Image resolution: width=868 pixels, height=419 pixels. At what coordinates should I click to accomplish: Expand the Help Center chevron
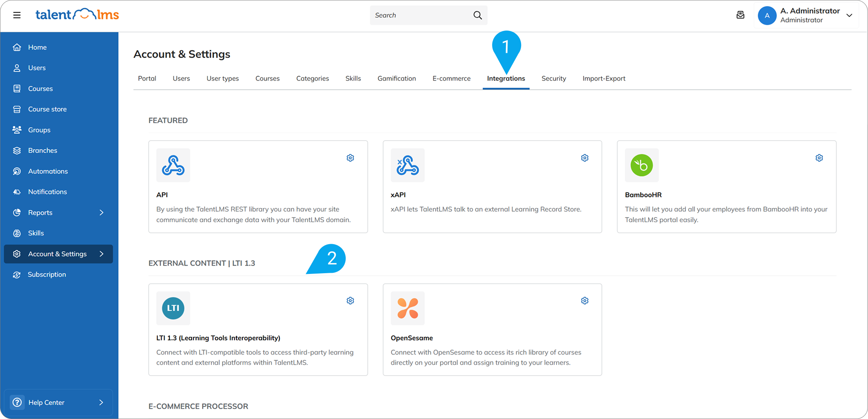tap(101, 402)
